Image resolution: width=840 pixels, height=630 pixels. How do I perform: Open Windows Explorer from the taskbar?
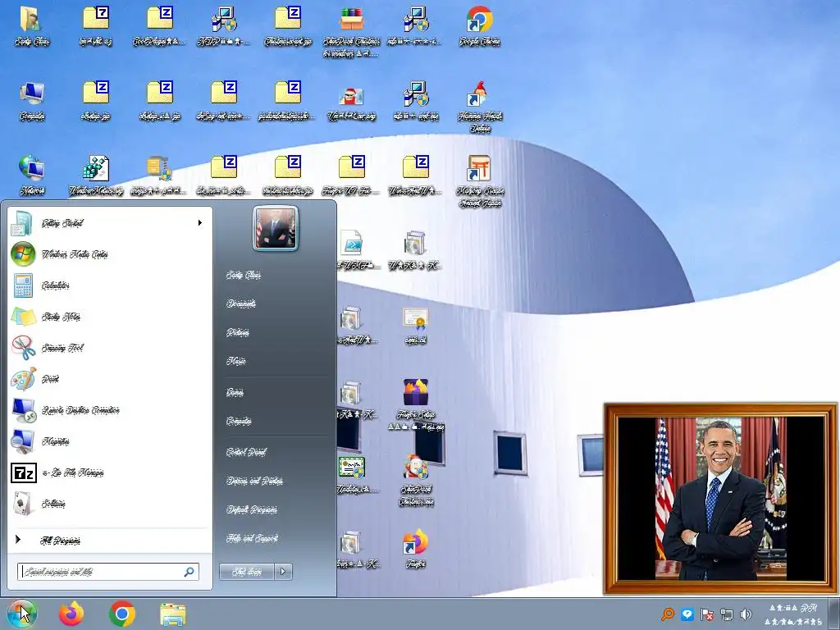pos(173,614)
